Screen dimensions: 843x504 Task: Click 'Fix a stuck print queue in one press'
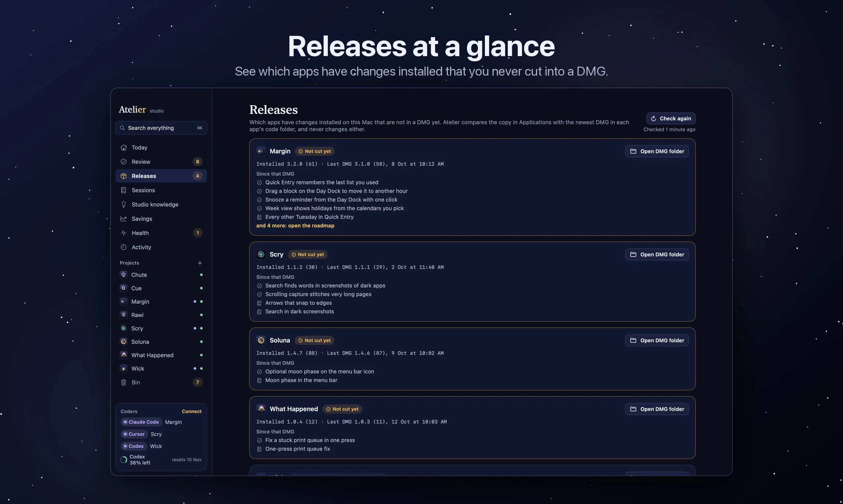(x=310, y=440)
